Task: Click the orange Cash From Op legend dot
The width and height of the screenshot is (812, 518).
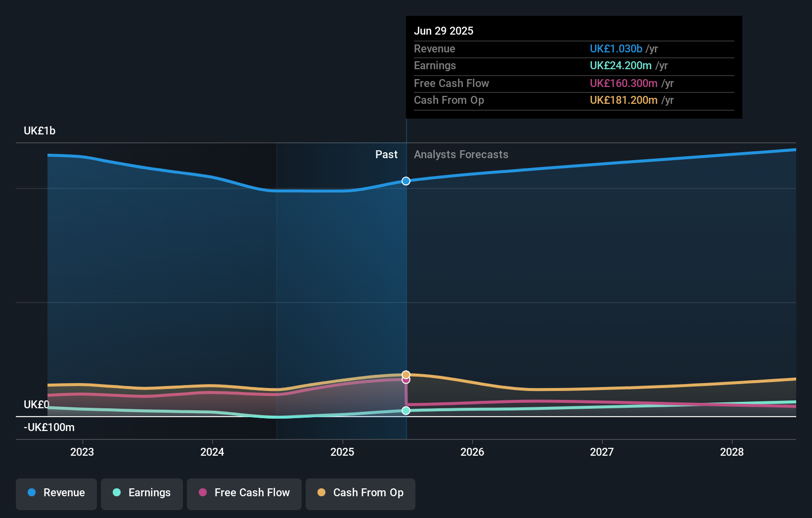Action: 321,493
